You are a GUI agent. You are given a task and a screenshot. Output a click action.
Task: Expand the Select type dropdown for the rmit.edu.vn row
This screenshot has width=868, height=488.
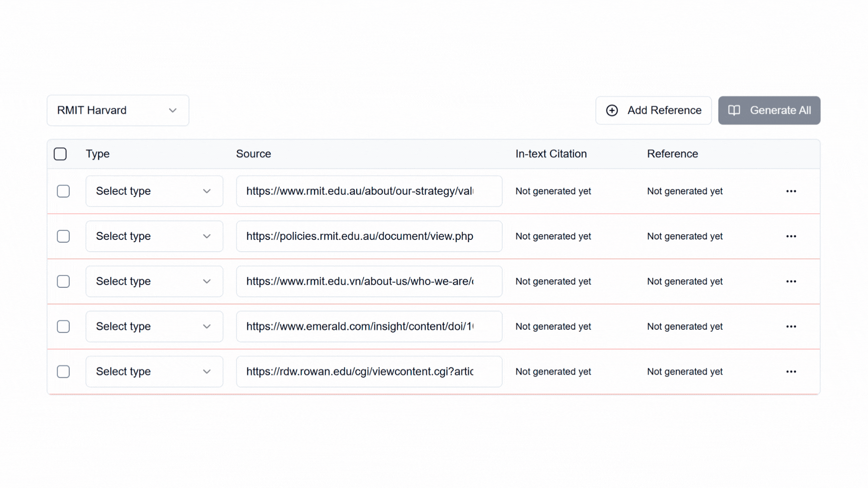point(154,282)
